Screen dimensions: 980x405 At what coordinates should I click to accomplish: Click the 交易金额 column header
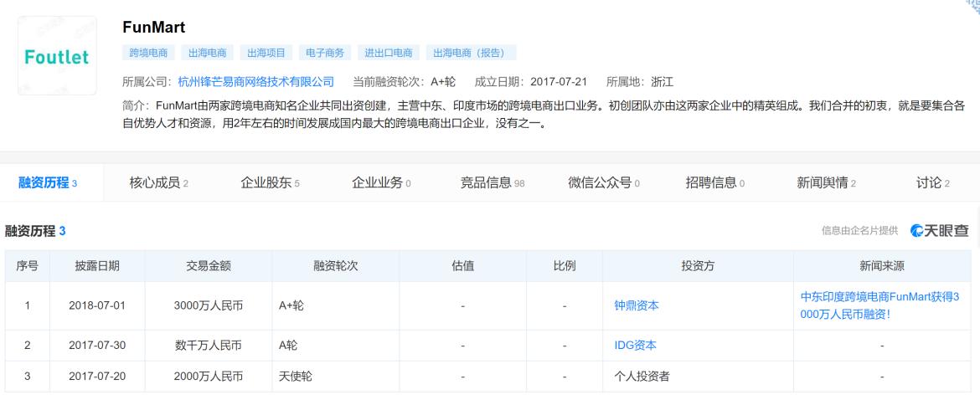pos(209,266)
